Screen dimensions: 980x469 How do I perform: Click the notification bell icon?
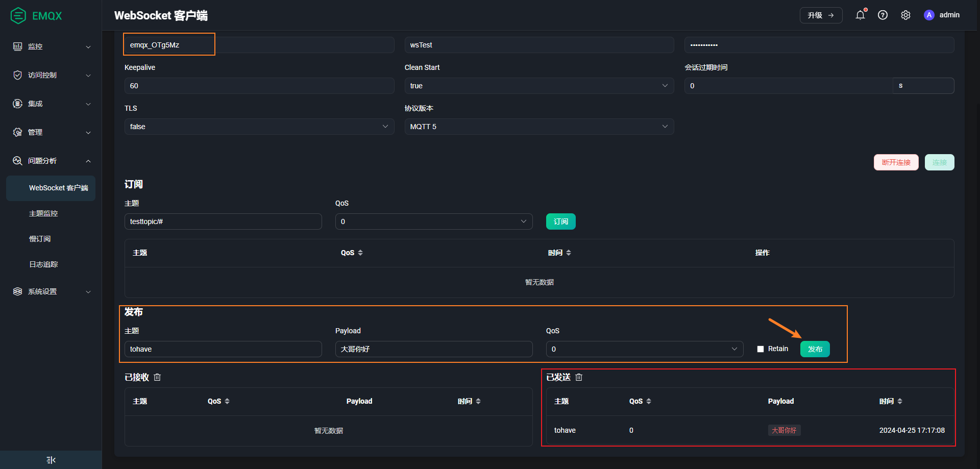pos(860,15)
